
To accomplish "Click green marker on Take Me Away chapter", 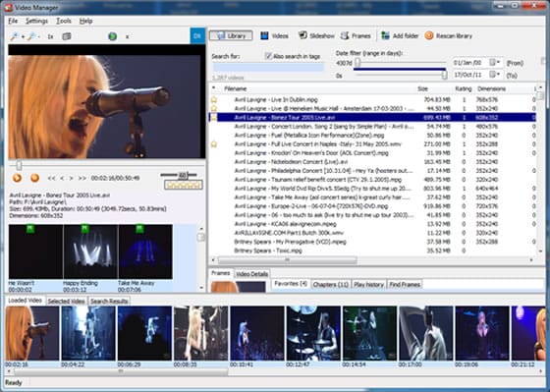I will click(x=139, y=229).
